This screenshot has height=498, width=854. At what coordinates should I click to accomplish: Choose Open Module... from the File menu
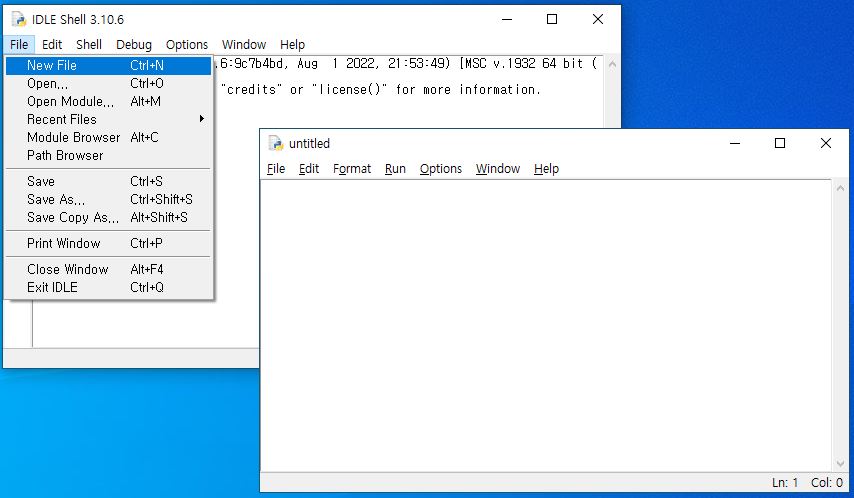[108, 101]
